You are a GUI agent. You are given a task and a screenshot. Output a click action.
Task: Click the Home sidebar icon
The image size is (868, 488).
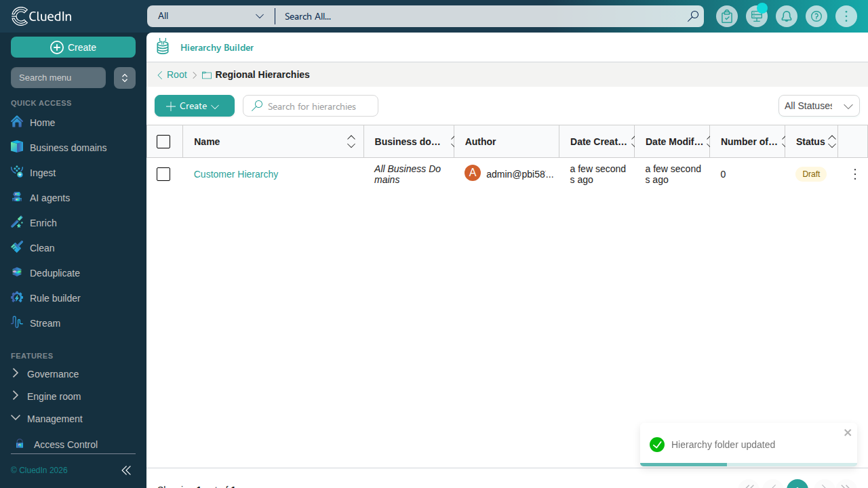tap(17, 122)
